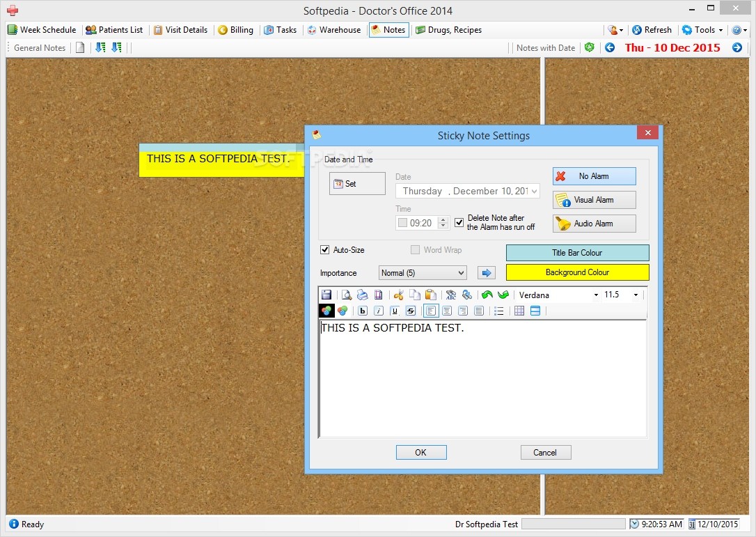Viewport: 756px width, 537px height.
Task: Select the Audio Alarm button
Action: pos(594,224)
